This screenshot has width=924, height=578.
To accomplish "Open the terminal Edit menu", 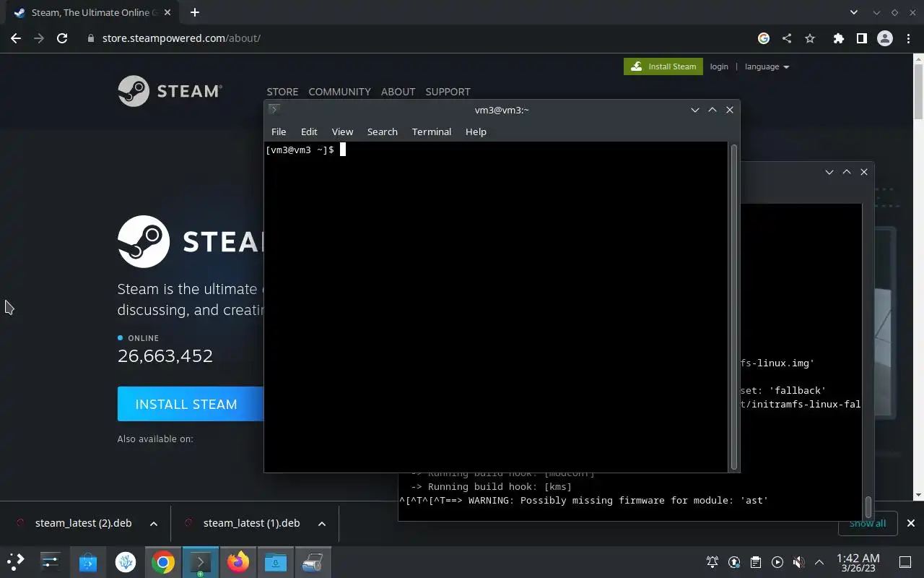I will pos(309,131).
